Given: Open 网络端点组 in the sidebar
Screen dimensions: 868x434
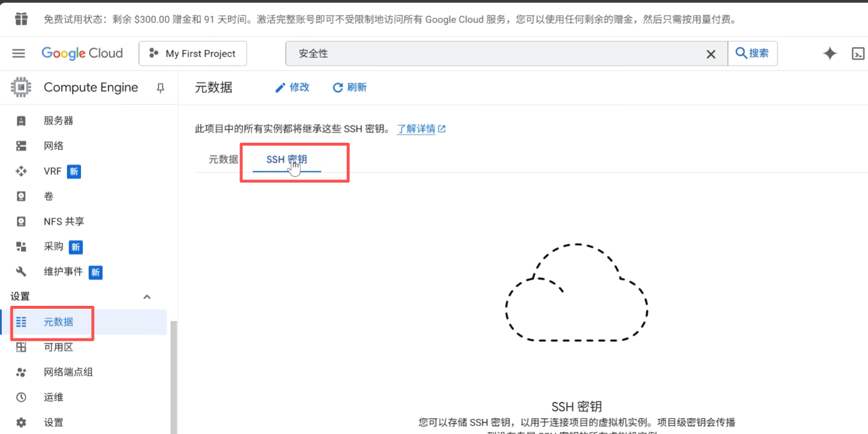Looking at the screenshot, I should (x=68, y=372).
